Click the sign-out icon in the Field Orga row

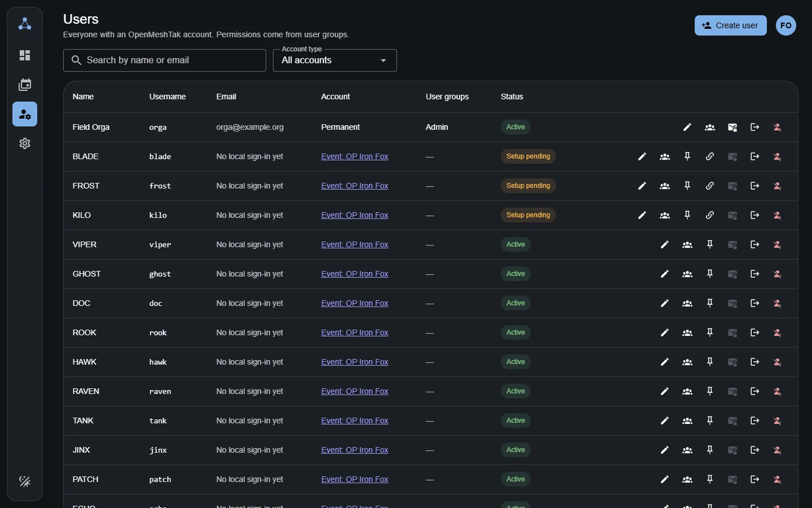(x=756, y=128)
